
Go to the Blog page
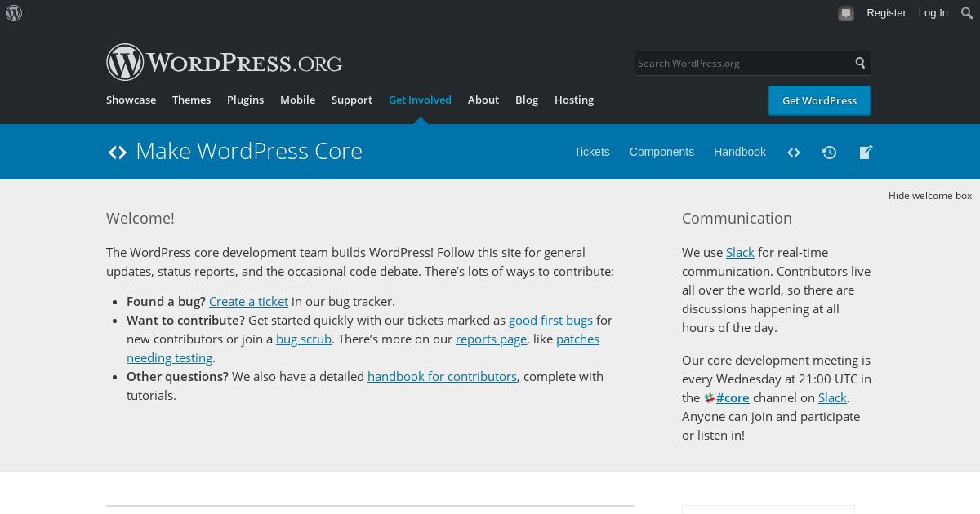pyautogui.click(x=527, y=100)
